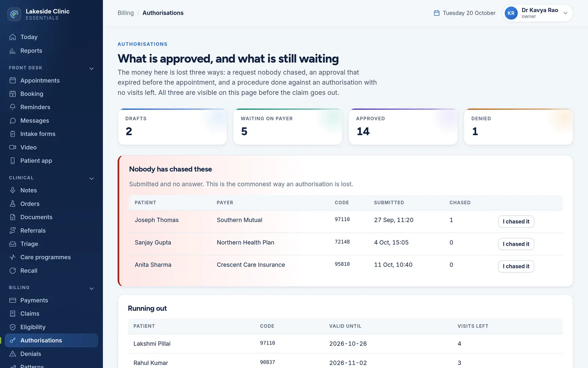Click the patient name Lakshmi Pillai

click(x=152, y=344)
